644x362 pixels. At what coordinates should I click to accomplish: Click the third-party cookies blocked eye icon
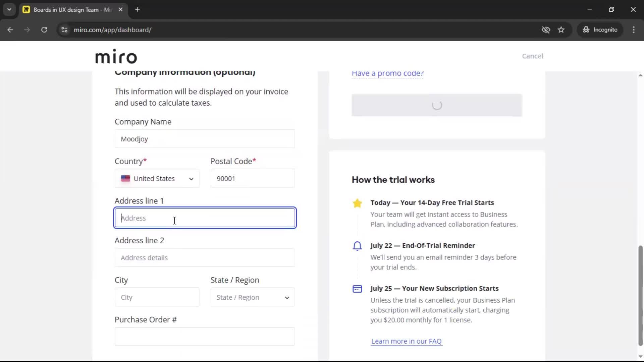546,30
